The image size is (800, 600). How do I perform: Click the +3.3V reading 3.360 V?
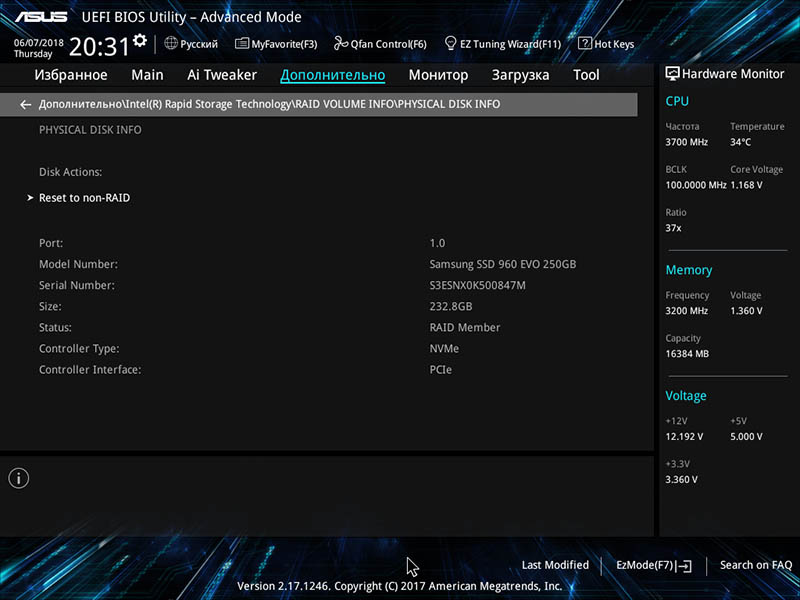(x=681, y=480)
